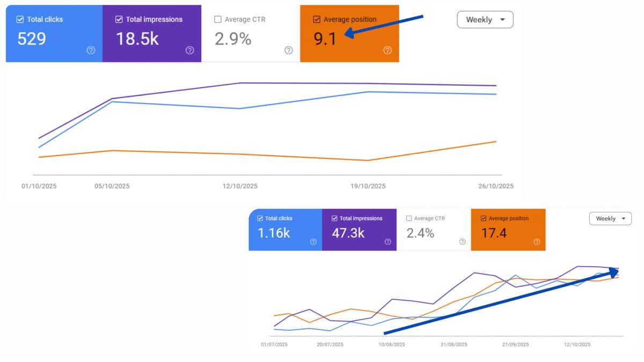Click the help icon on the 47.3k impressions card

pos(387,242)
